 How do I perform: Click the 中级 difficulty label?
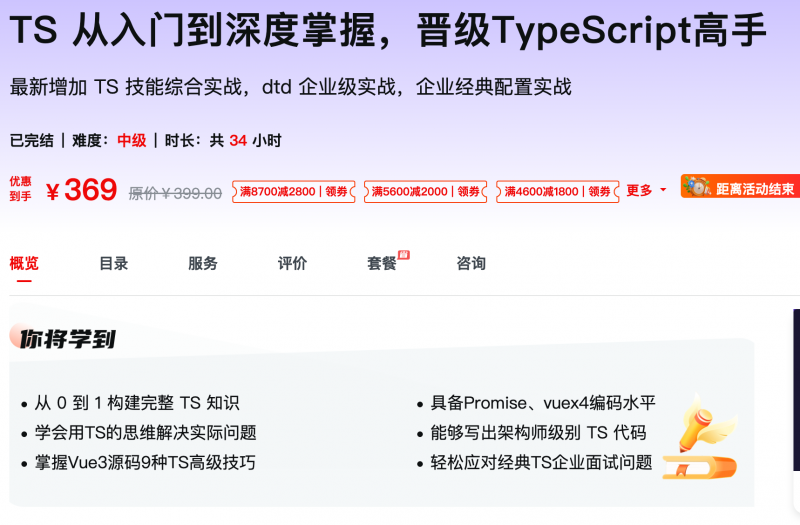pyautogui.click(x=132, y=140)
